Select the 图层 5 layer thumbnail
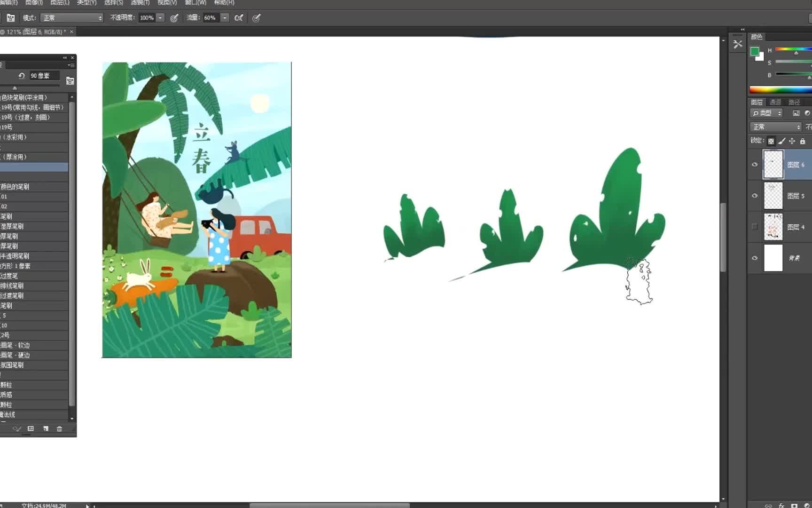Image resolution: width=812 pixels, height=508 pixels. pos(773,196)
